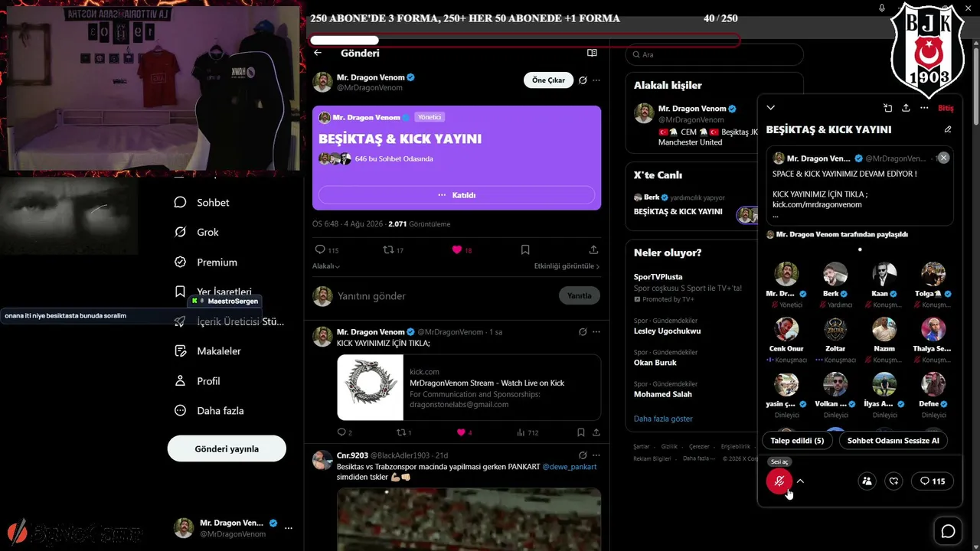Viewport: 980px width, 551px height.
Task: Expand microphone options arrow beside mute button
Action: click(x=800, y=481)
